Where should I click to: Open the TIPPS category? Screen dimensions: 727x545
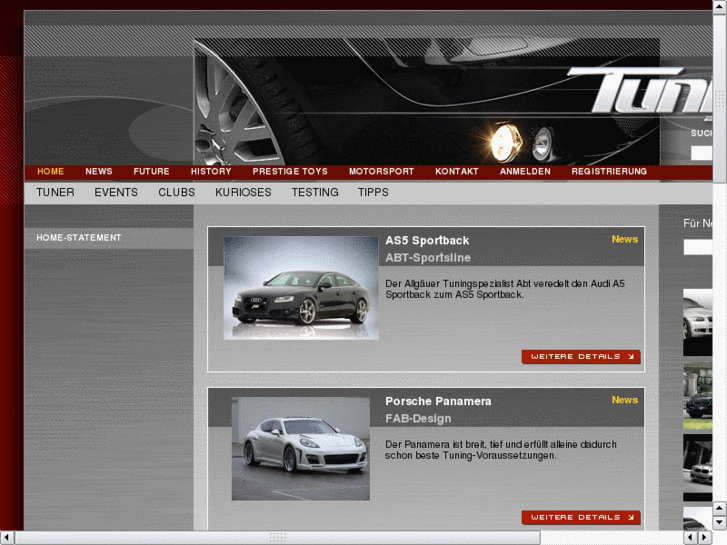click(373, 192)
